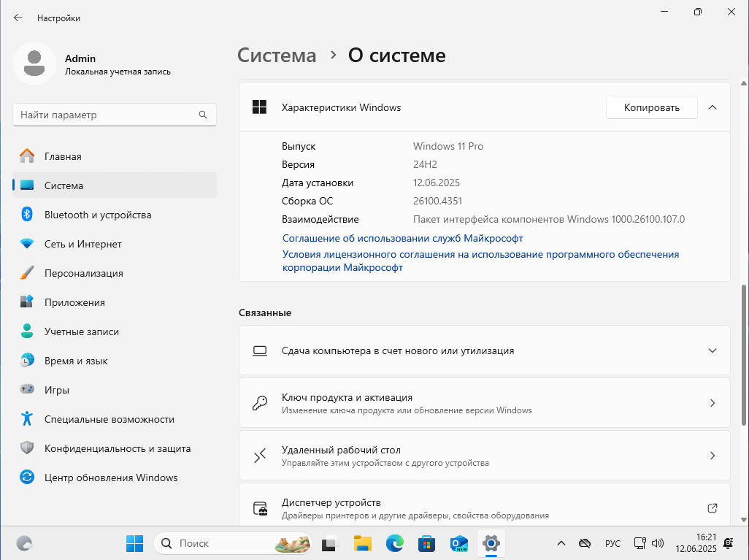Viewport: 749px width, 560px height.
Task: Click the version value 24H2
Action: pos(425,164)
